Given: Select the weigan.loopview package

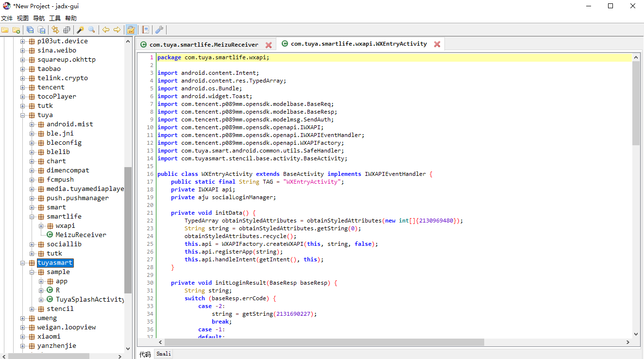Looking at the screenshot, I should [x=66, y=327].
